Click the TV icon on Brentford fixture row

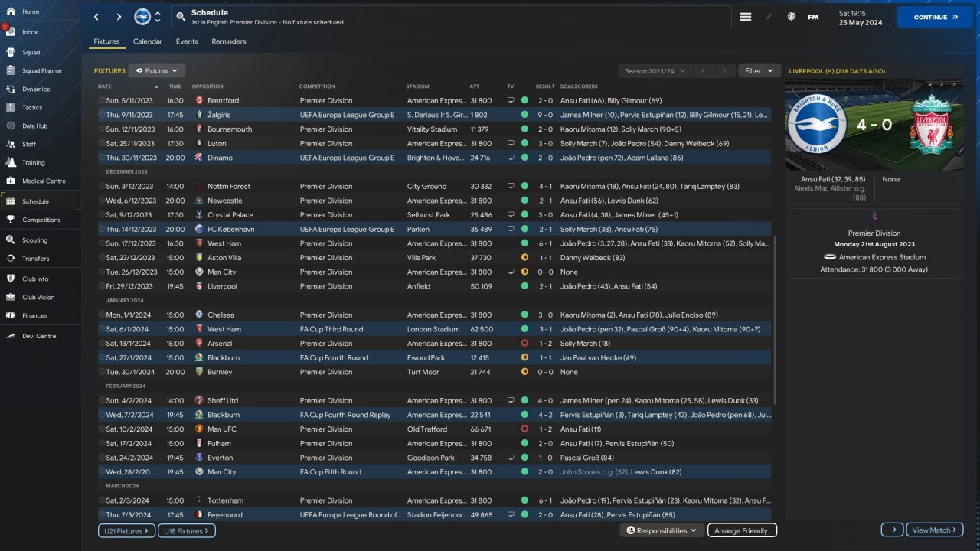[511, 100]
